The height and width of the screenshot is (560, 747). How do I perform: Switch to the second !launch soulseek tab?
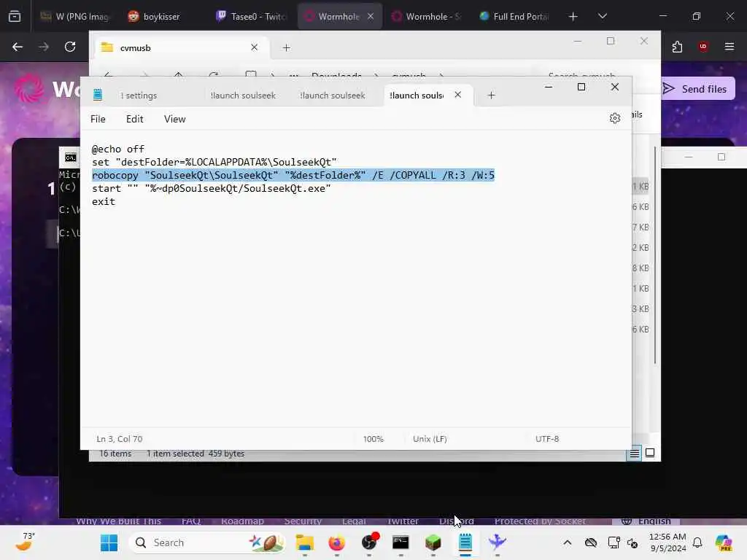tap(333, 96)
